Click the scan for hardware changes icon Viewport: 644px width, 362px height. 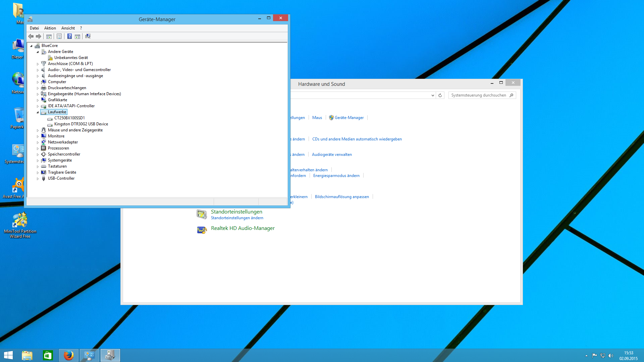(88, 36)
